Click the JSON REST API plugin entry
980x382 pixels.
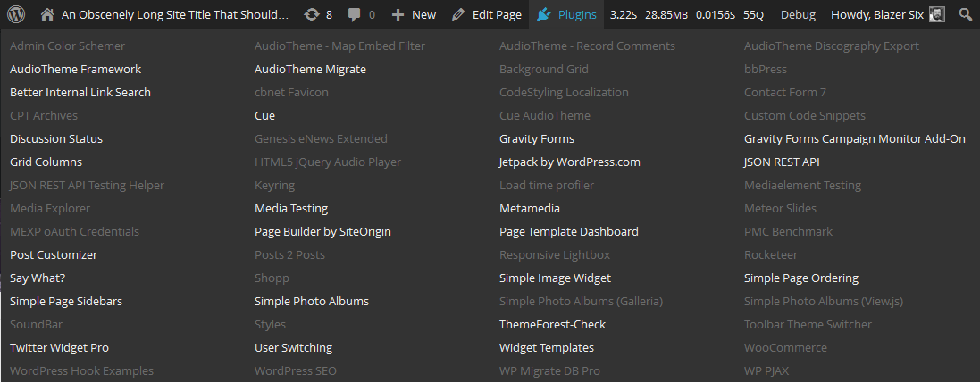(x=782, y=162)
